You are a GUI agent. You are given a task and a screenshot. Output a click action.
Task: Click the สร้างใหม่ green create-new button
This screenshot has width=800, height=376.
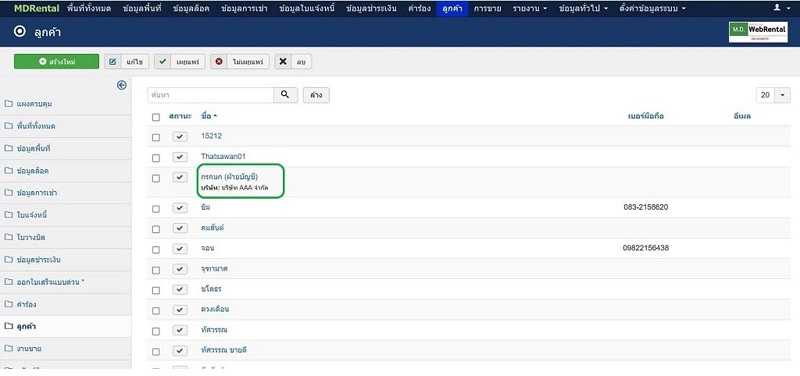56,62
